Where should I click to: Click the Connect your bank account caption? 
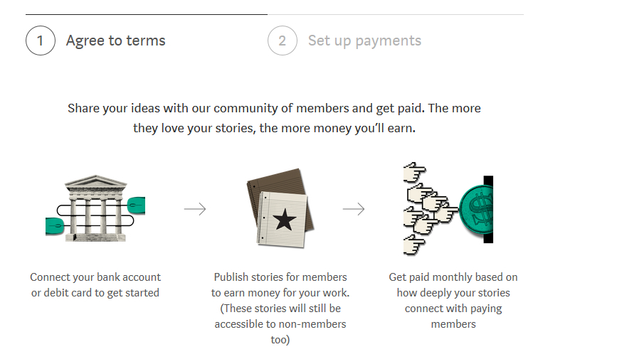95,285
